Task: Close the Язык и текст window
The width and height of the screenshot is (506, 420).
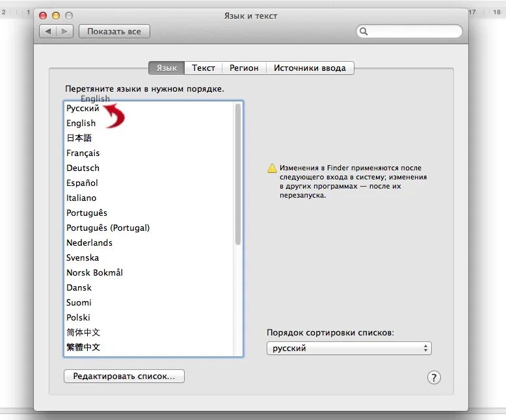Action: pos(43,16)
